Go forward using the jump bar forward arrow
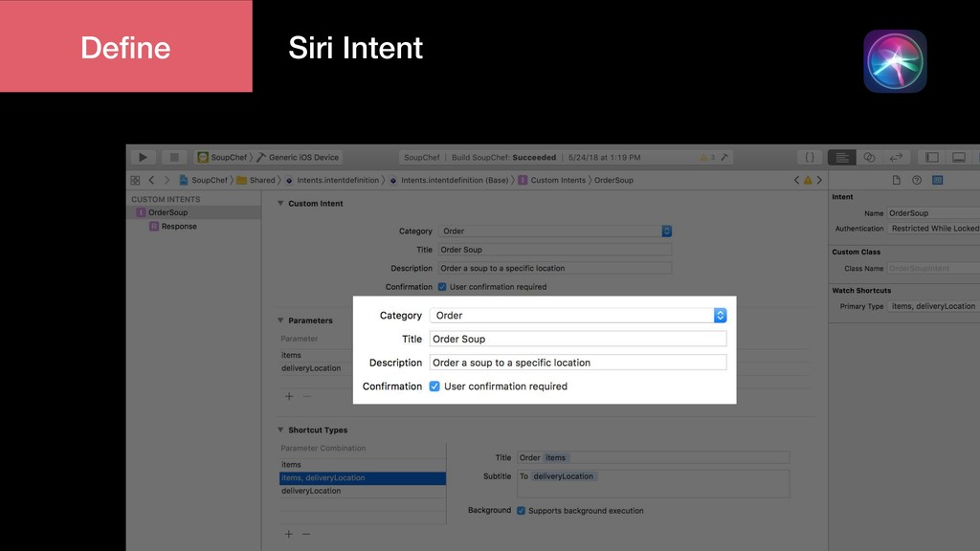This screenshot has width=980, height=551. click(x=167, y=180)
